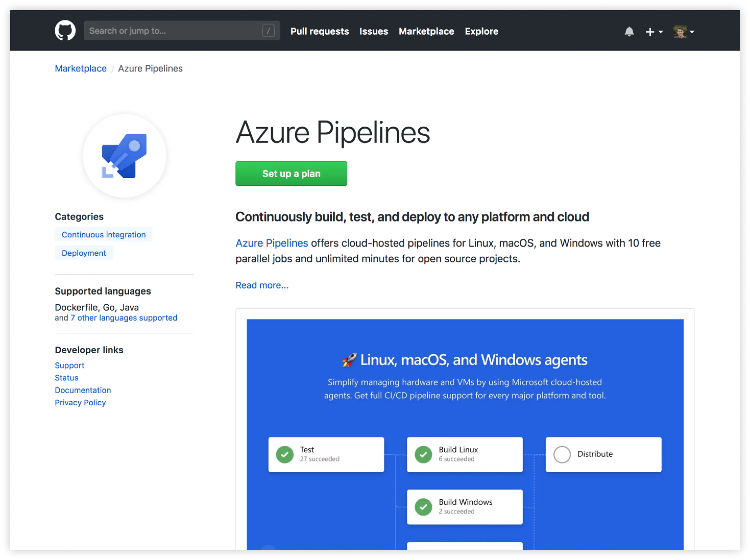Open the plus create-new dropdown

pyautogui.click(x=654, y=32)
